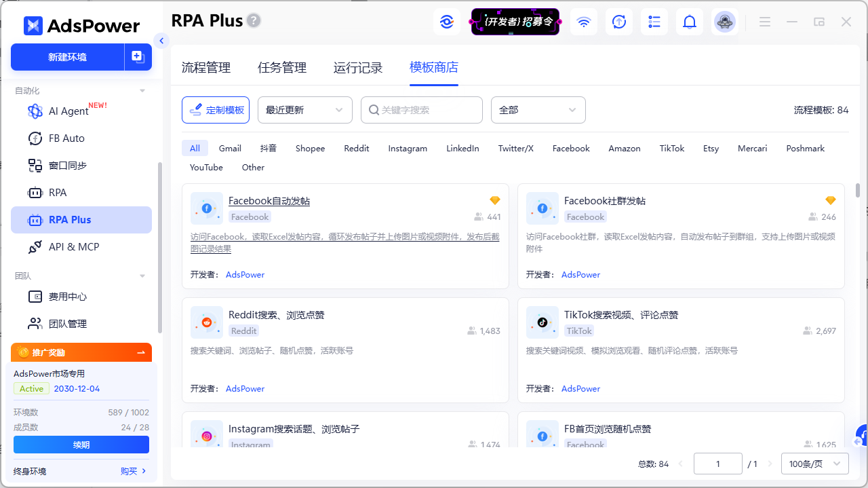Open AdsPower developer link on Reddit card
This screenshot has height=488, width=868.
pos(245,389)
